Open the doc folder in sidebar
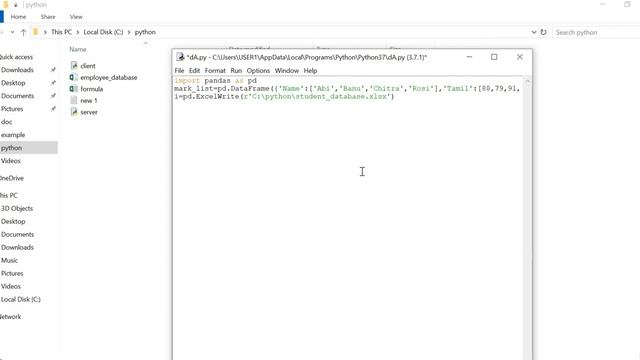 7,122
